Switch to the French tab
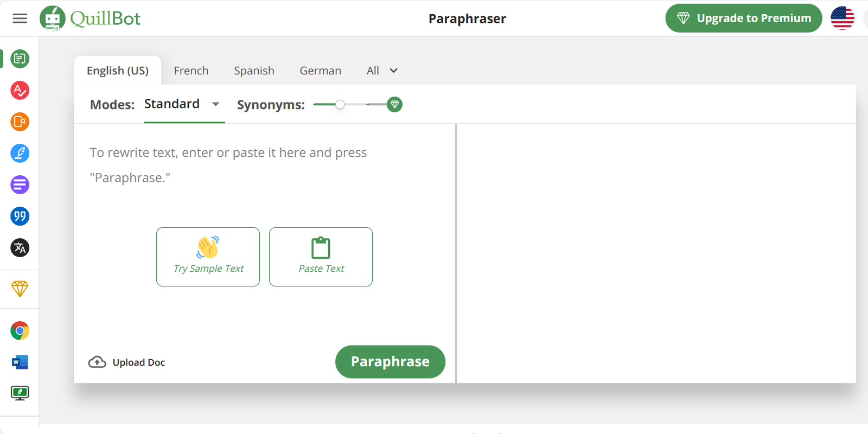This screenshot has width=868, height=434. point(191,71)
